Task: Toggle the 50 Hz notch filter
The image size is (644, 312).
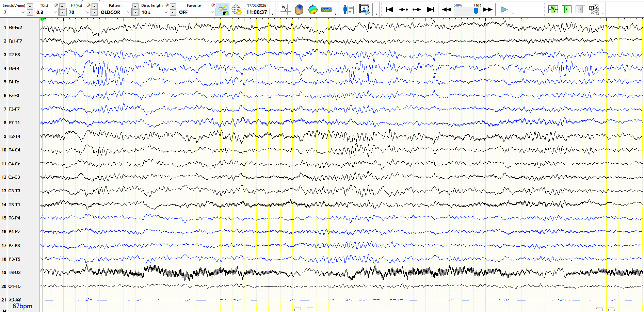Action: [x=223, y=10]
